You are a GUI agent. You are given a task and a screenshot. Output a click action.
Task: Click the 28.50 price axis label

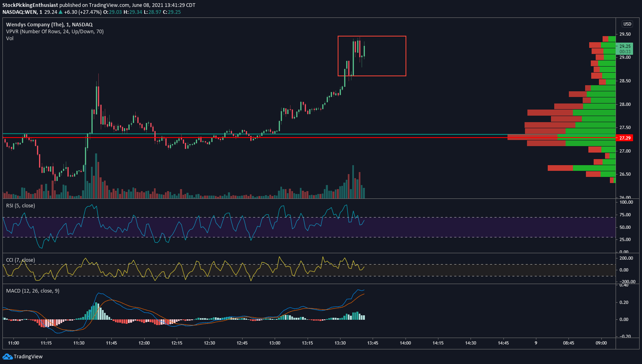[x=625, y=81]
